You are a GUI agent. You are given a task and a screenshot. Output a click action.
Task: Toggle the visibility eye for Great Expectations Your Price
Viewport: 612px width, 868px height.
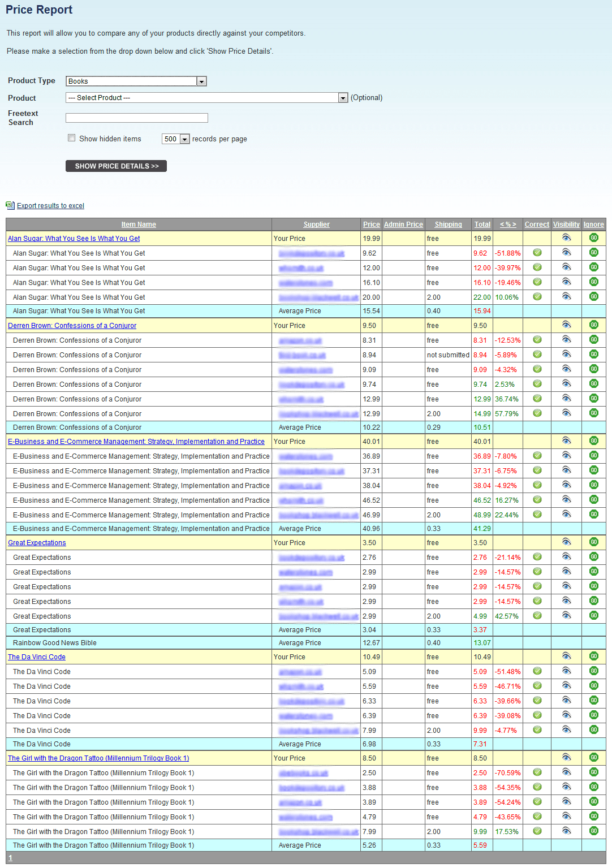(566, 541)
